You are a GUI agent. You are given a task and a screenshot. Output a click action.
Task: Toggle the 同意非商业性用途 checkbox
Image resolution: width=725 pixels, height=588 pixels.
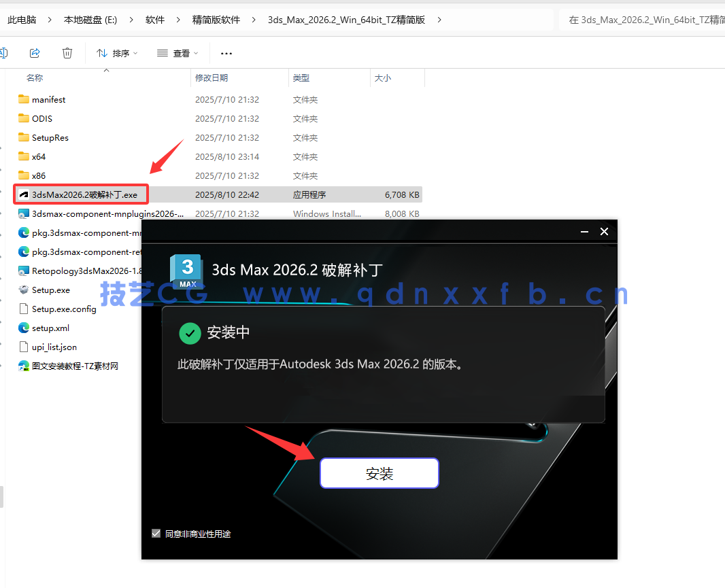(156, 533)
